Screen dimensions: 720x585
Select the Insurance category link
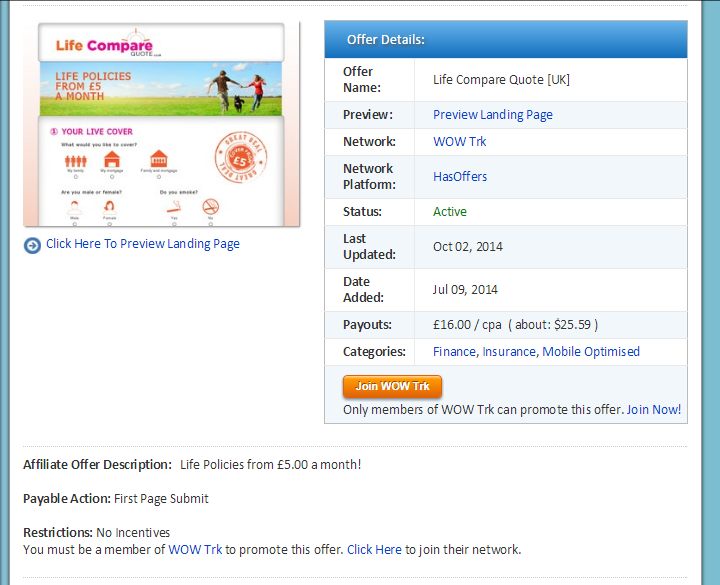509,352
